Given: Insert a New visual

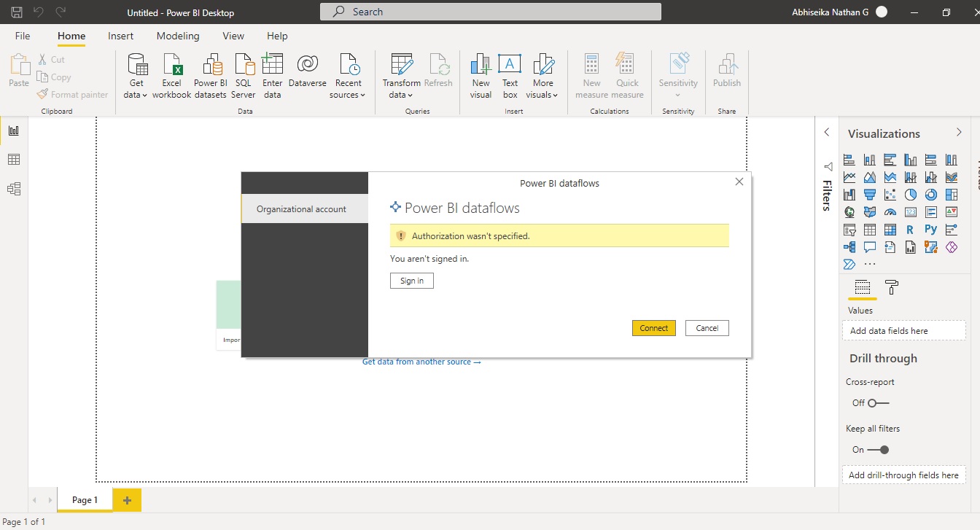Looking at the screenshot, I should coord(481,76).
